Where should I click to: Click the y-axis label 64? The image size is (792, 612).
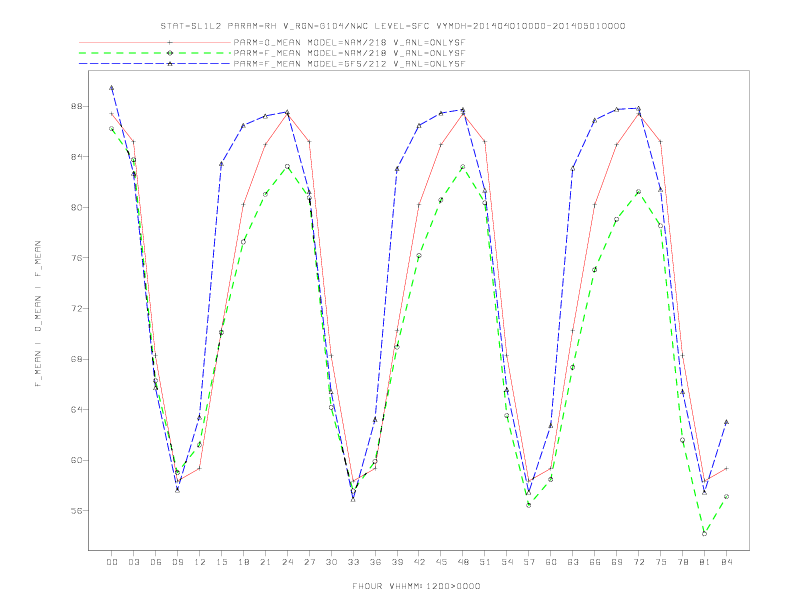pos(77,410)
